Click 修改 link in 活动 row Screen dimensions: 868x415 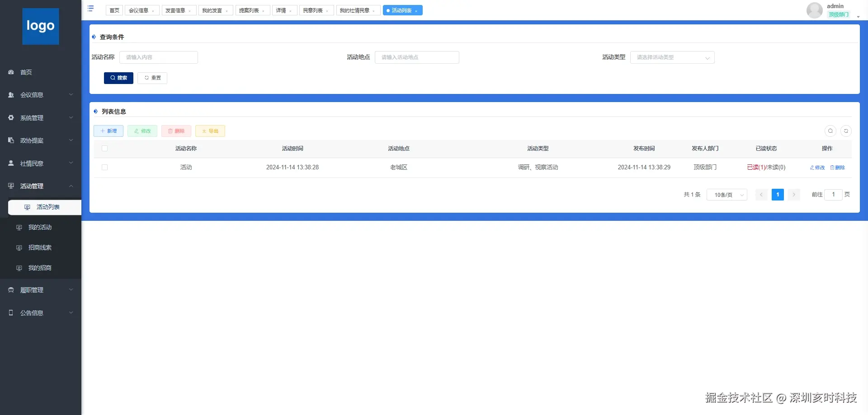(817, 168)
